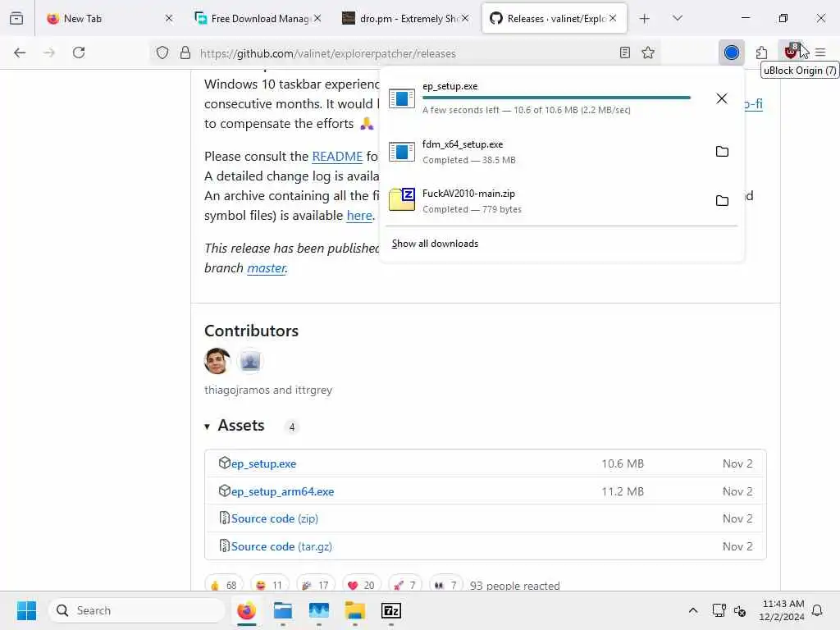Click the GitHub URL address bar
The height and width of the screenshot is (630, 840).
[404, 53]
